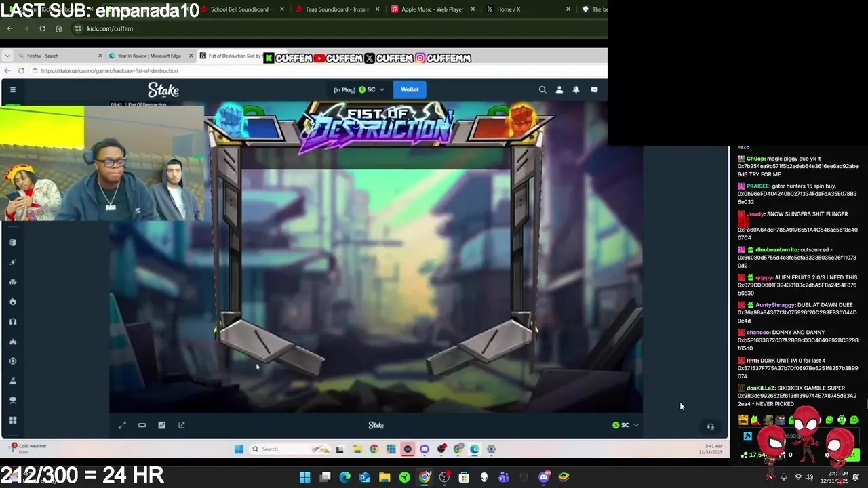The image size is (868, 488).
Task: Switch to Apple Music Web Player tab
Action: tap(433, 9)
